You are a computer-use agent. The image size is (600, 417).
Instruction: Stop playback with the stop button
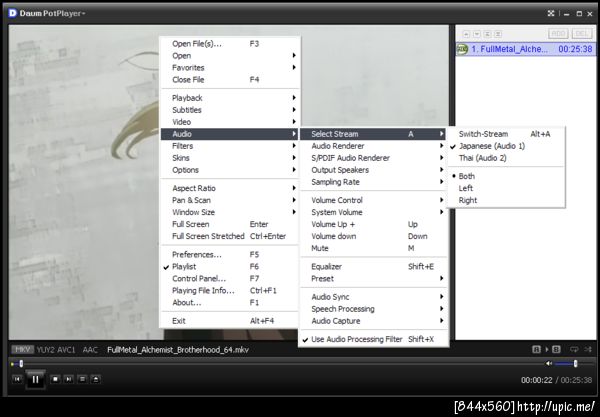[x=55, y=379]
